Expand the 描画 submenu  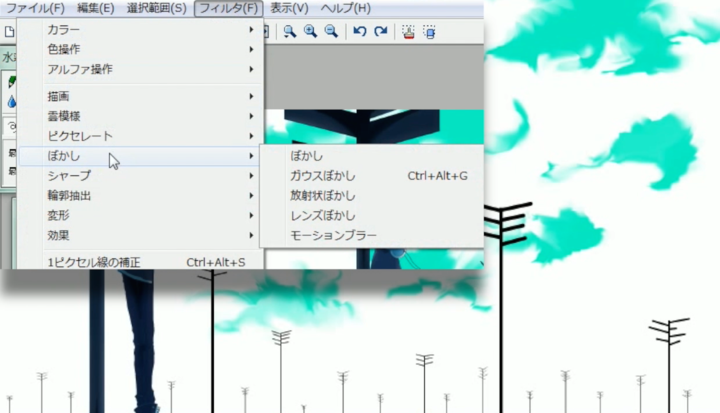(140, 96)
